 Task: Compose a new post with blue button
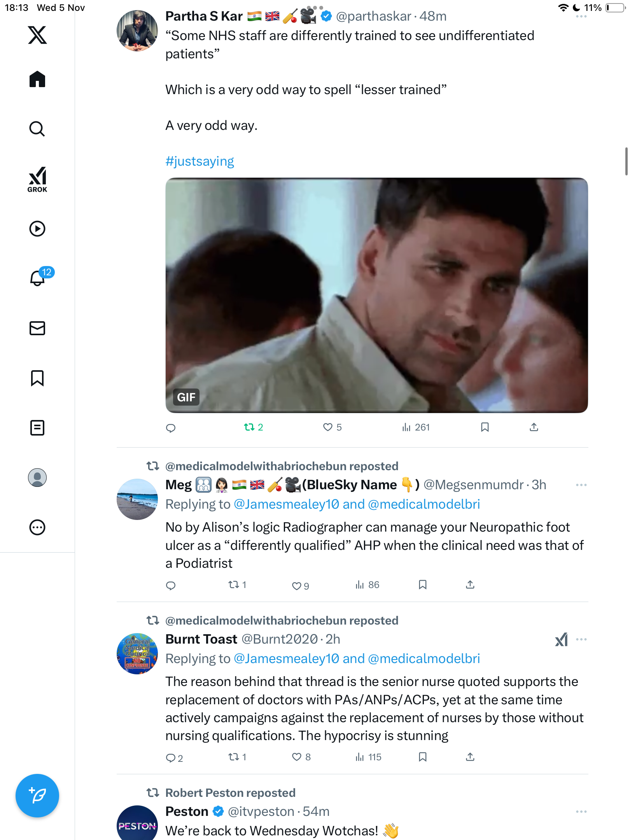click(x=37, y=796)
